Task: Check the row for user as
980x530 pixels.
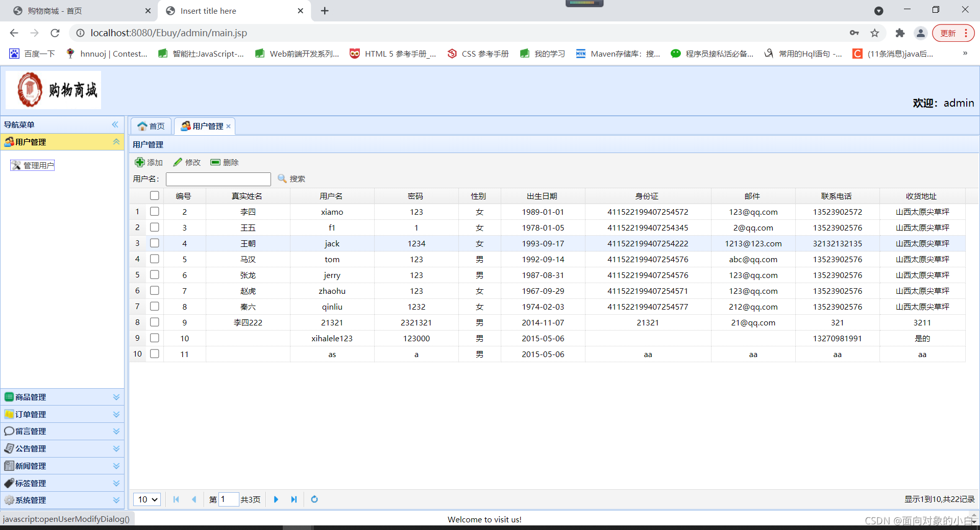Action: coord(155,354)
